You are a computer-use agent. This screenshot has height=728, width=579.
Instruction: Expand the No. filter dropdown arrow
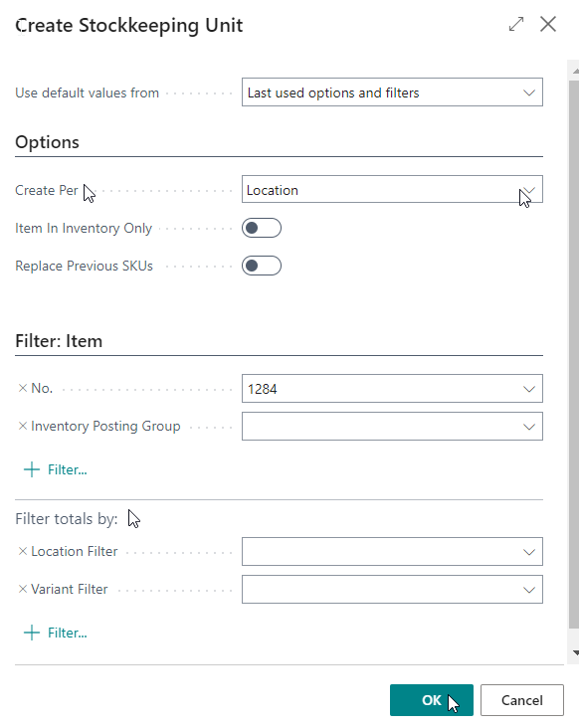(x=529, y=389)
